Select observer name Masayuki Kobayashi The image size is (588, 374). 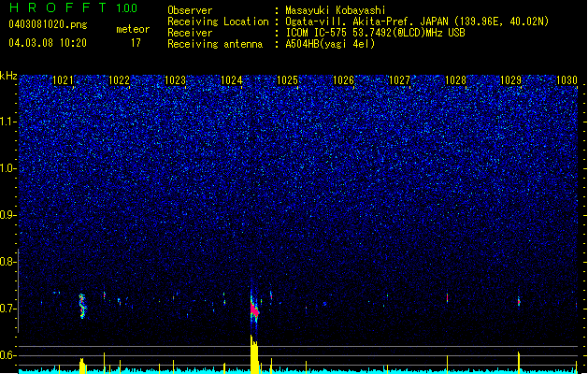point(336,10)
